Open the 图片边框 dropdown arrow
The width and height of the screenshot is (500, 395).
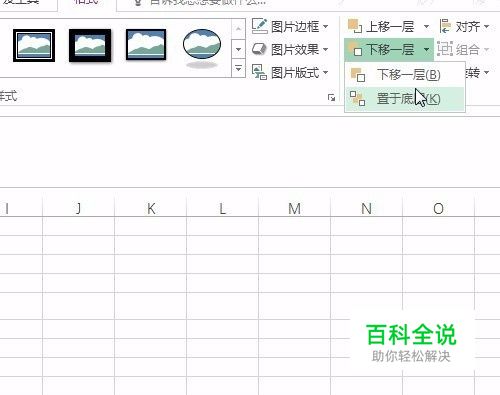[x=325, y=27]
